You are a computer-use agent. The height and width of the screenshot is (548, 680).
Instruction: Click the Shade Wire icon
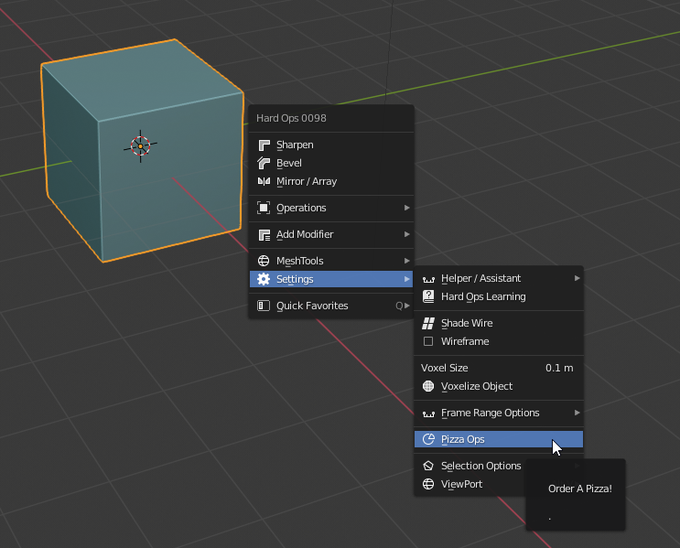click(x=428, y=323)
